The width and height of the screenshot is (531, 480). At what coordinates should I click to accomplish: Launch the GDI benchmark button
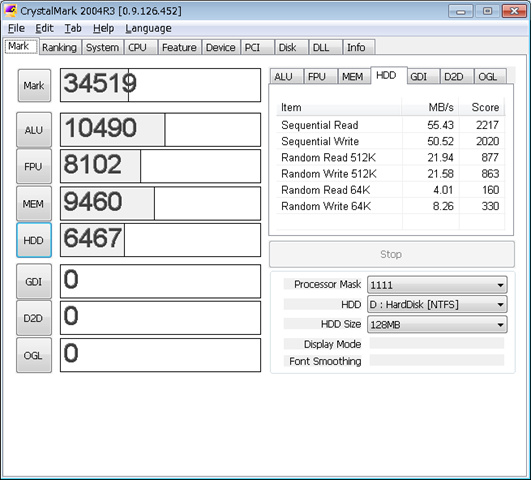click(x=34, y=281)
